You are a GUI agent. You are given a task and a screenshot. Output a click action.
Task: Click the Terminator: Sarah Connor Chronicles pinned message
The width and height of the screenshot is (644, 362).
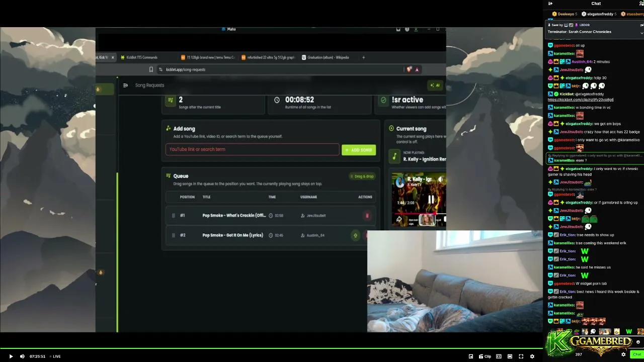[x=579, y=32]
